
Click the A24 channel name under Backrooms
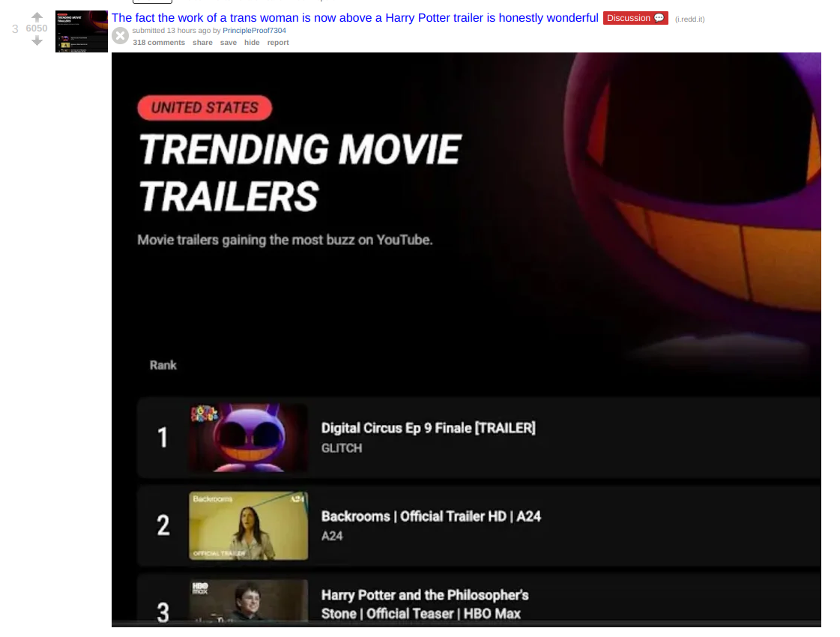click(x=332, y=537)
